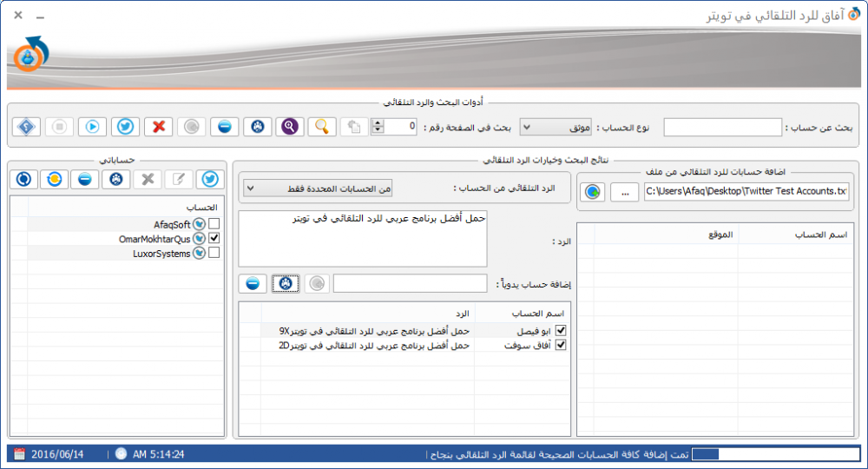Screen dimensions: 868x469
Task: Click the orange magnifying glass search icon
Action: pos(322,127)
